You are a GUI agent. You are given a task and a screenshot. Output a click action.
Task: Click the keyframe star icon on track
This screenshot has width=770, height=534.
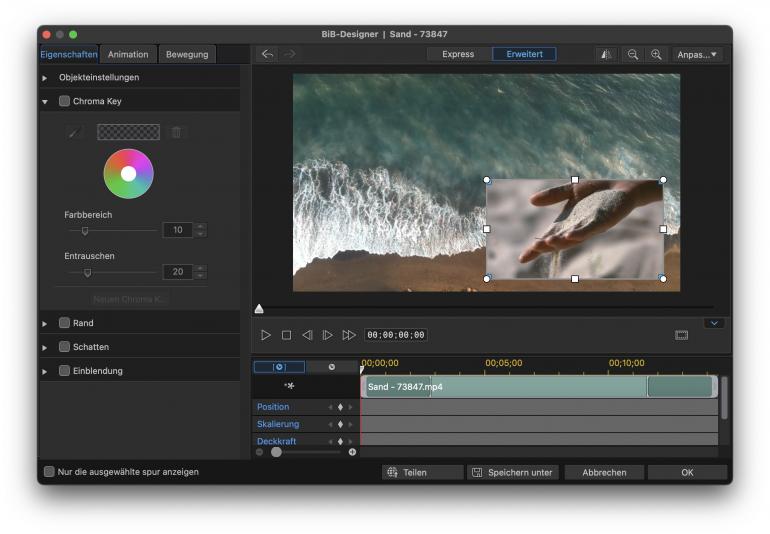click(289, 386)
